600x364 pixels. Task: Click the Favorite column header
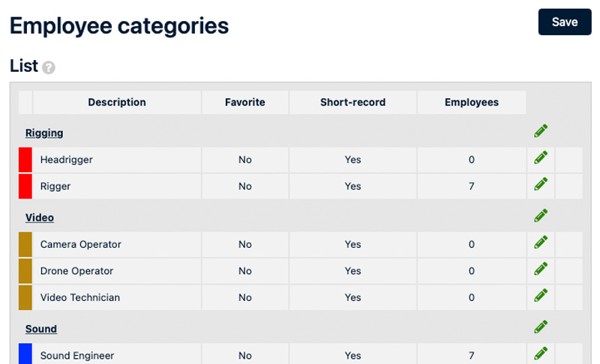coord(245,103)
